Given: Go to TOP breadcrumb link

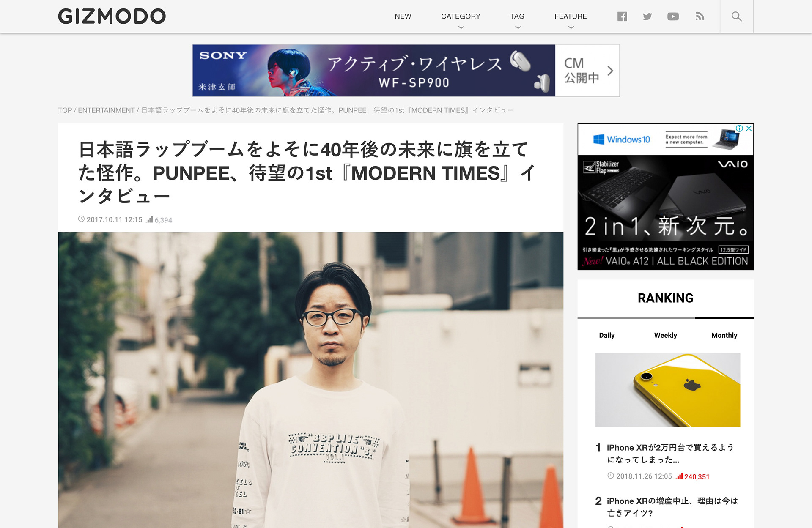Looking at the screenshot, I should pyautogui.click(x=65, y=110).
